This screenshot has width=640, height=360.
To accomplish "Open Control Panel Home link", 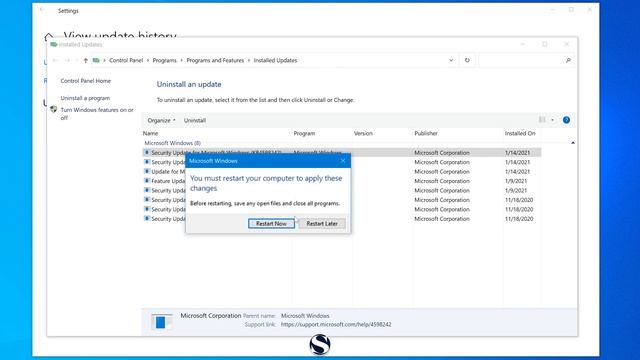I will coord(86,81).
